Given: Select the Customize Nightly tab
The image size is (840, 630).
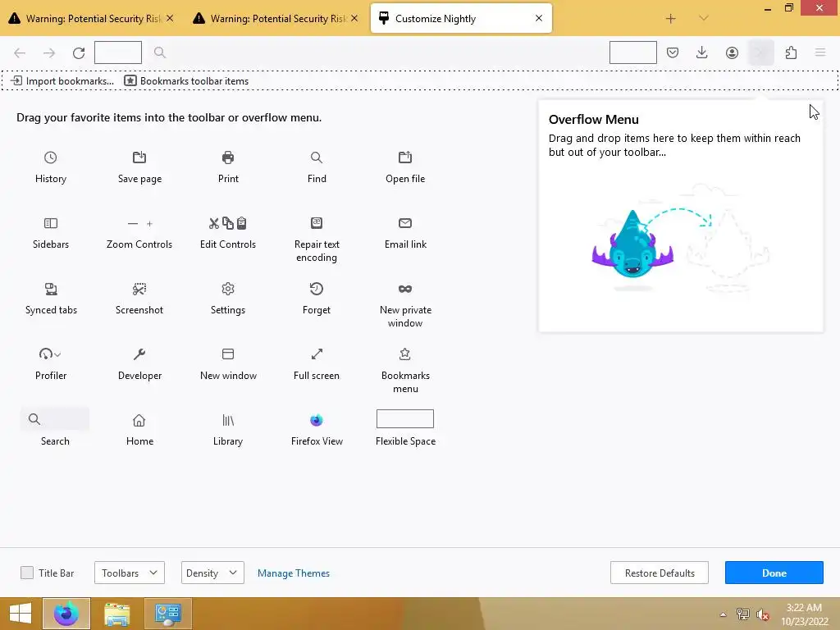Looking at the screenshot, I should point(461,18).
